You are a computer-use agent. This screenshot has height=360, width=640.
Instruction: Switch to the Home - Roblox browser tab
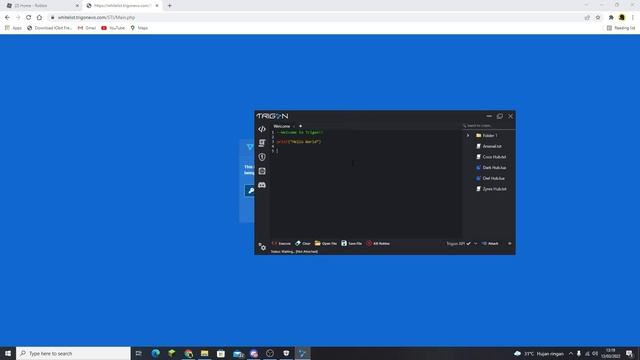click(41, 6)
